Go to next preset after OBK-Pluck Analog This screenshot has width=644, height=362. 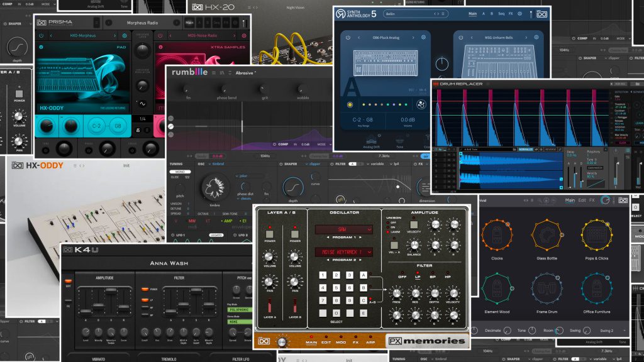coord(413,37)
